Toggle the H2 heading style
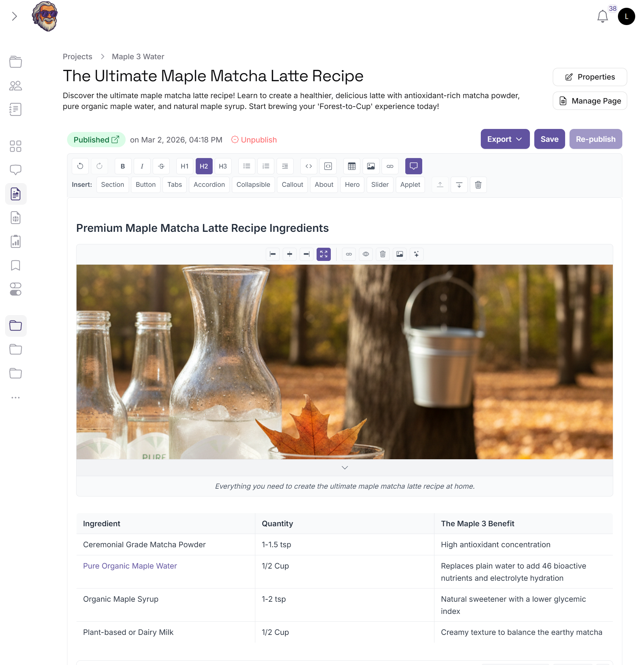The height and width of the screenshot is (665, 644). pyautogui.click(x=204, y=166)
